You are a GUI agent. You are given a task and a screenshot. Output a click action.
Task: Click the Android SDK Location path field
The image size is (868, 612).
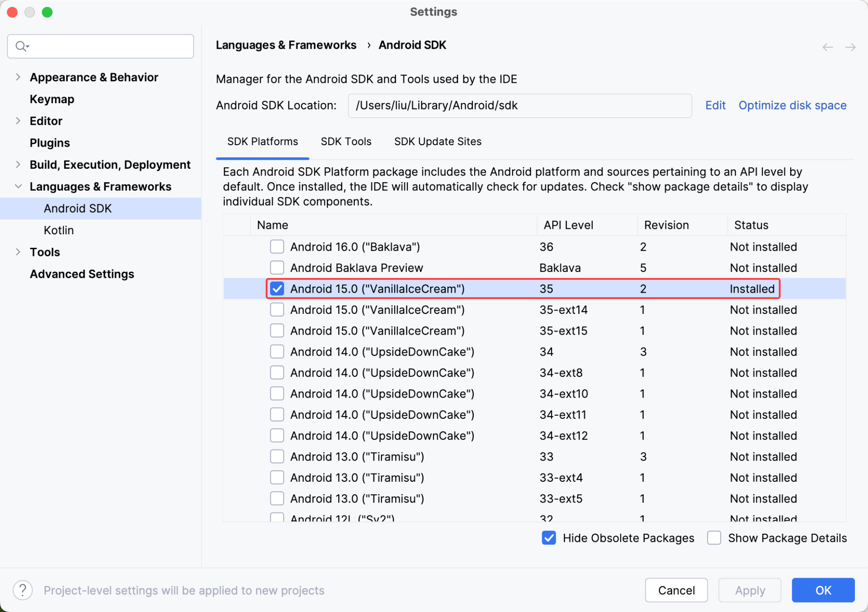point(519,105)
